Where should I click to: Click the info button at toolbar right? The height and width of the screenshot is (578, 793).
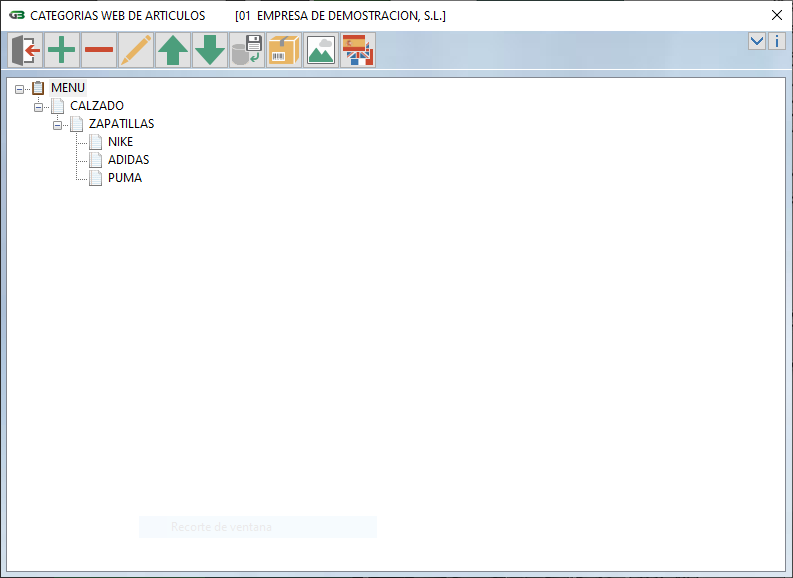[x=776, y=41]
